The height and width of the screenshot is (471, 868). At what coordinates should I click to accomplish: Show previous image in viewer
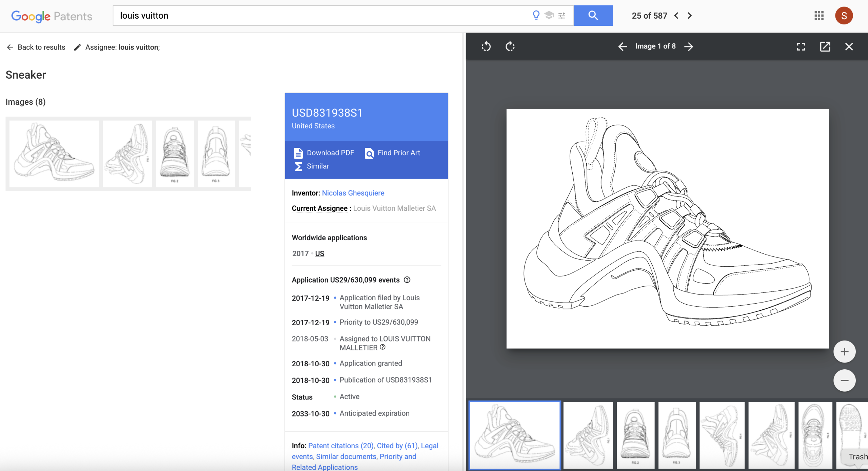pyautogui.click(x=623, y=46)
